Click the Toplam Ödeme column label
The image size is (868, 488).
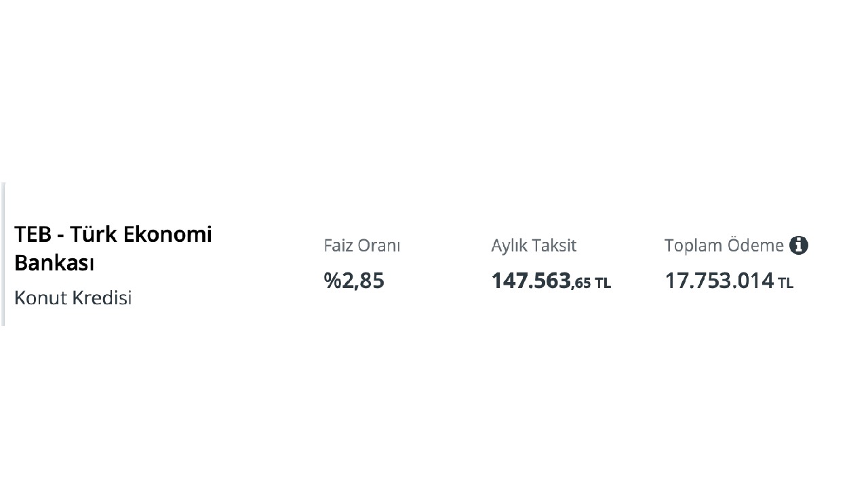(724, 245)
